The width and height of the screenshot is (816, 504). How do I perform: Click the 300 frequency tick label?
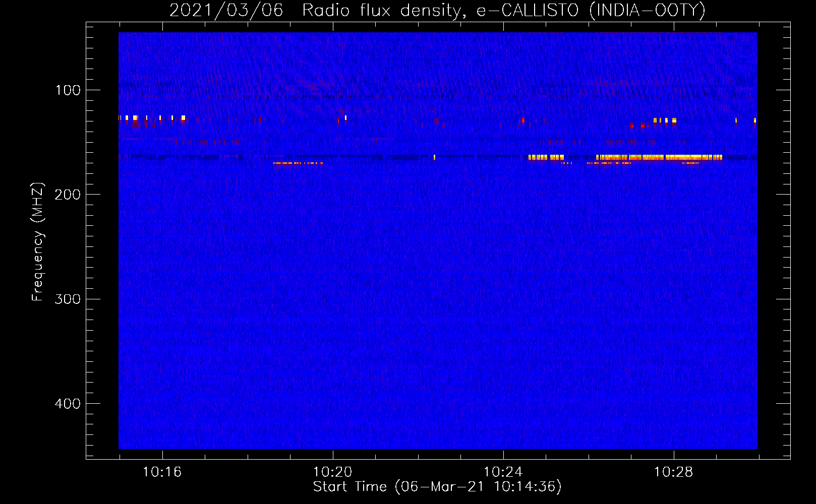[x=68, y=299]
